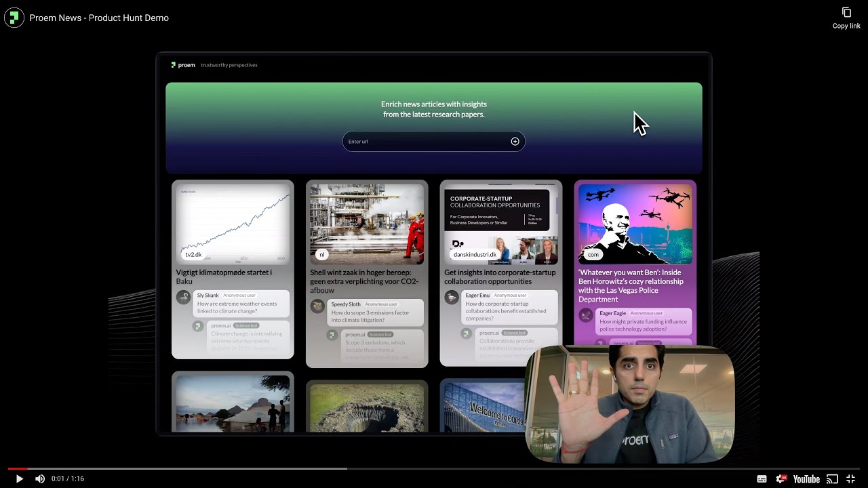This screenshot has height=488, width=868.
Task: Open video title Proem News - Product Hunt Demo
Action: [99, 18]
